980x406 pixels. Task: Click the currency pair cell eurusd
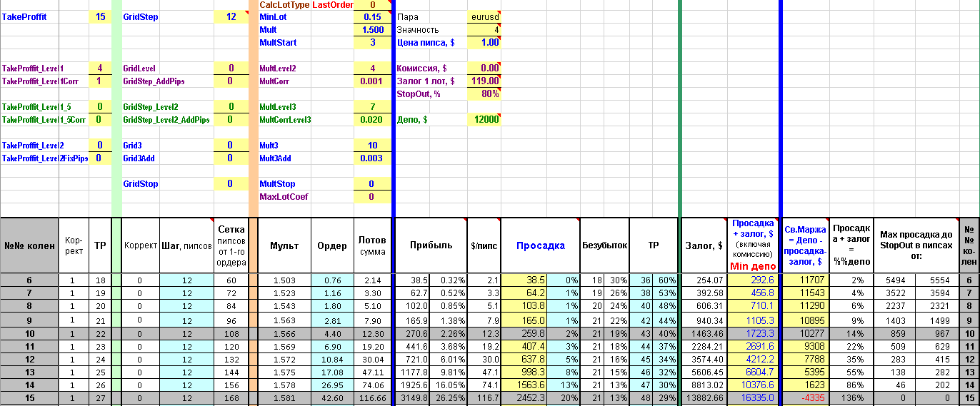point(484,17)
